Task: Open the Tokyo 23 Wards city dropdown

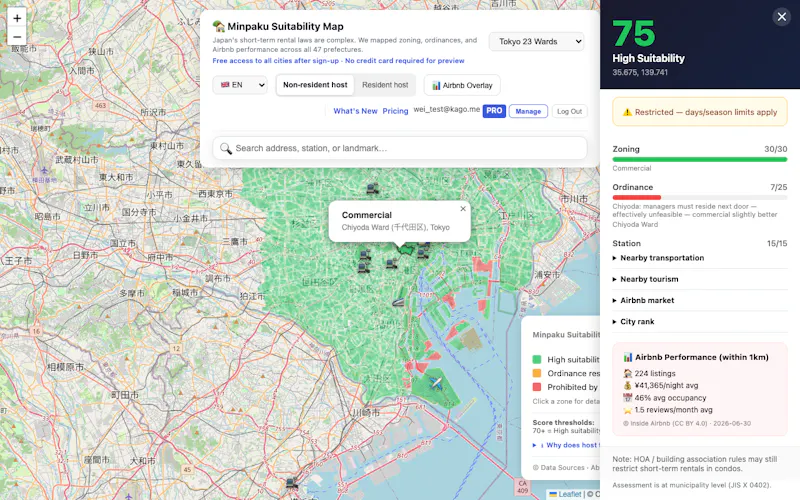Action: pyautogui.click(x=536, y=41)
